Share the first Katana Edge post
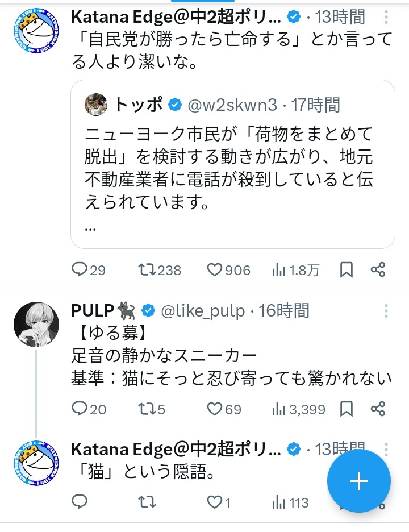 click(378, 269)
